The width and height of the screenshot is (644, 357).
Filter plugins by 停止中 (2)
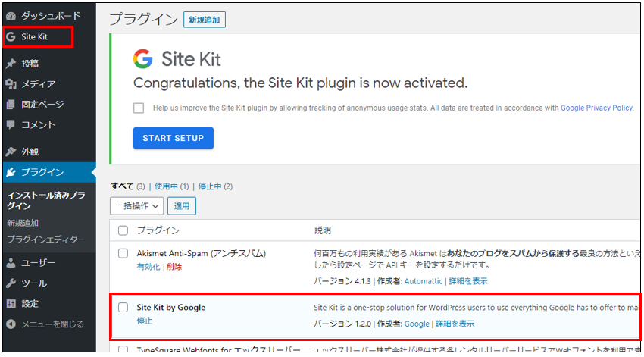[215, 186]
